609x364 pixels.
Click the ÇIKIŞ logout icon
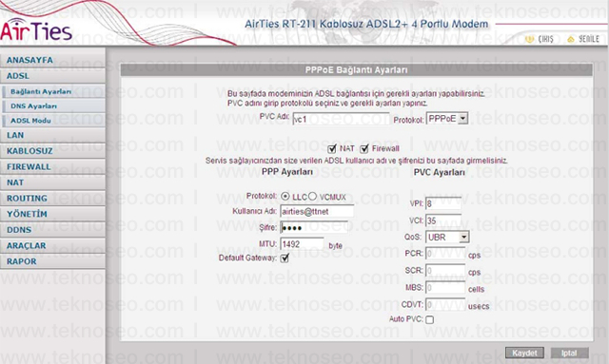click(x=530, y=39)
